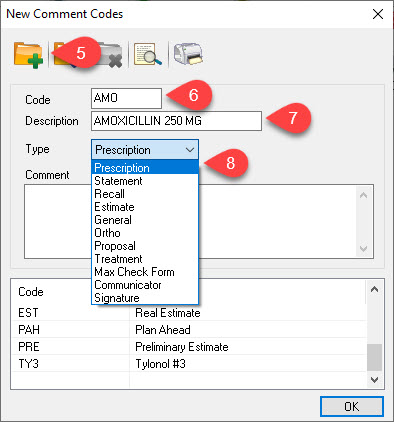The height and width of the screenshot is (422, 394).
Task: Collapse the Type dropdown arrow
Action: [190, 150]
